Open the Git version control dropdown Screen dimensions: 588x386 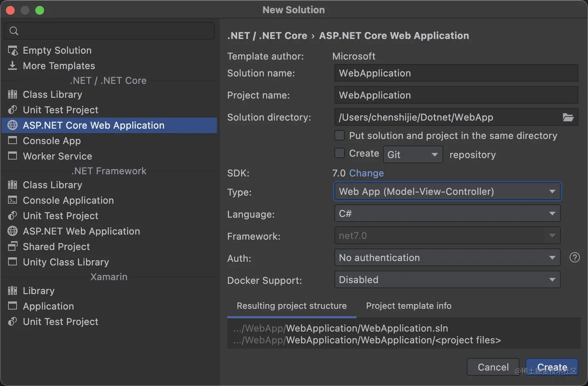tap(413, 155)
